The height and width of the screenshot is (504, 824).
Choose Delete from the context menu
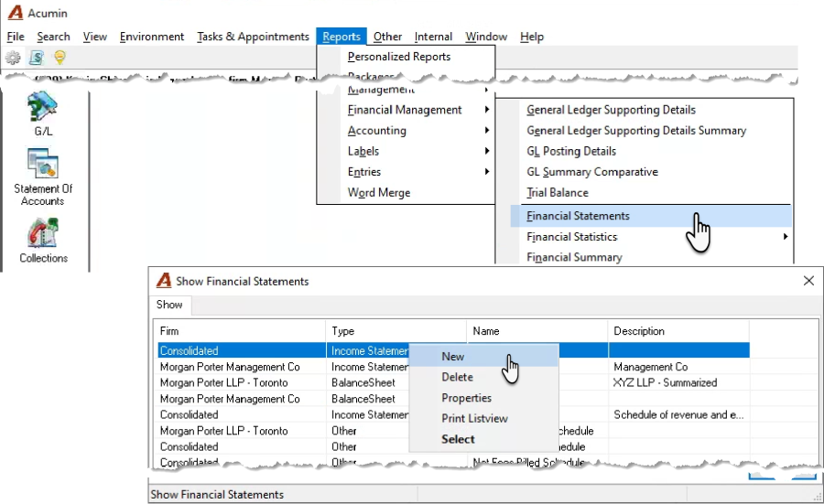tap(483, 377)
